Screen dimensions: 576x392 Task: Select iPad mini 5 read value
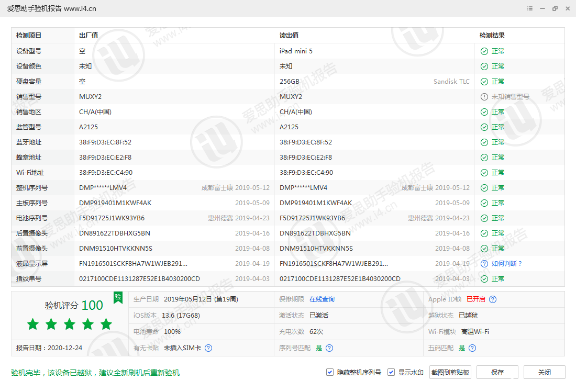[x=296, y=51]
